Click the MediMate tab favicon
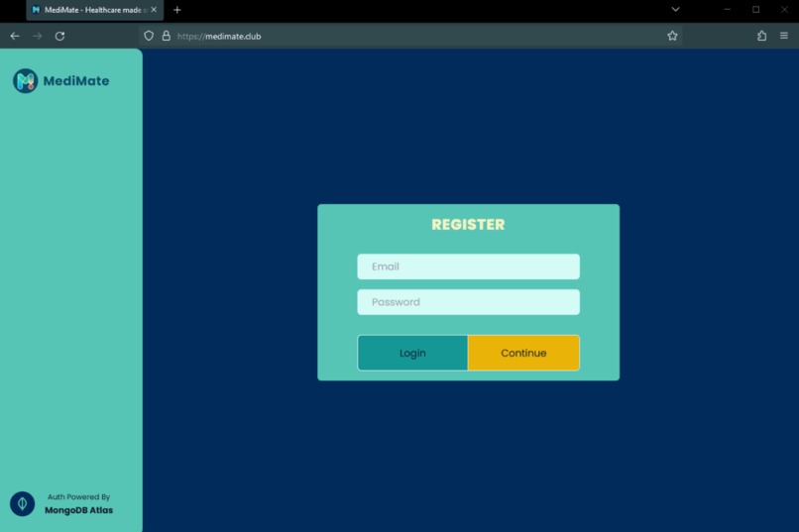The height and width of the screenshot is (532, 799). (x=36, y=10)
